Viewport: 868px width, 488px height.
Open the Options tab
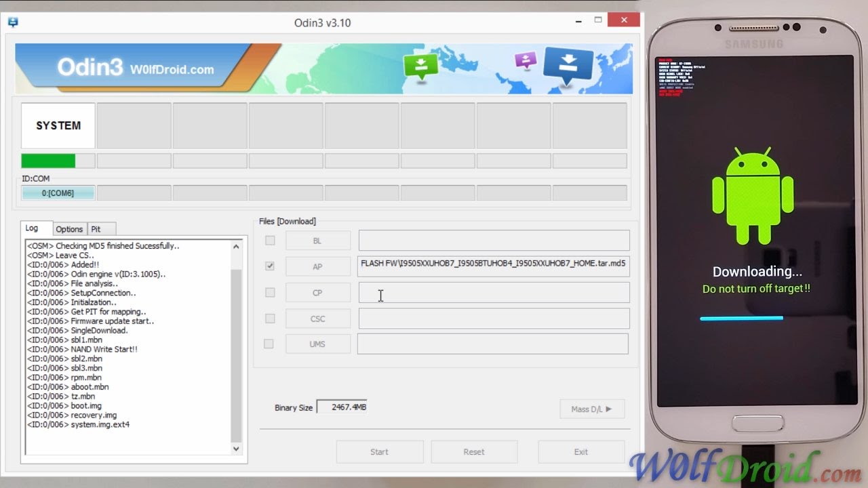pyautogui.click(x=69, y=229)
